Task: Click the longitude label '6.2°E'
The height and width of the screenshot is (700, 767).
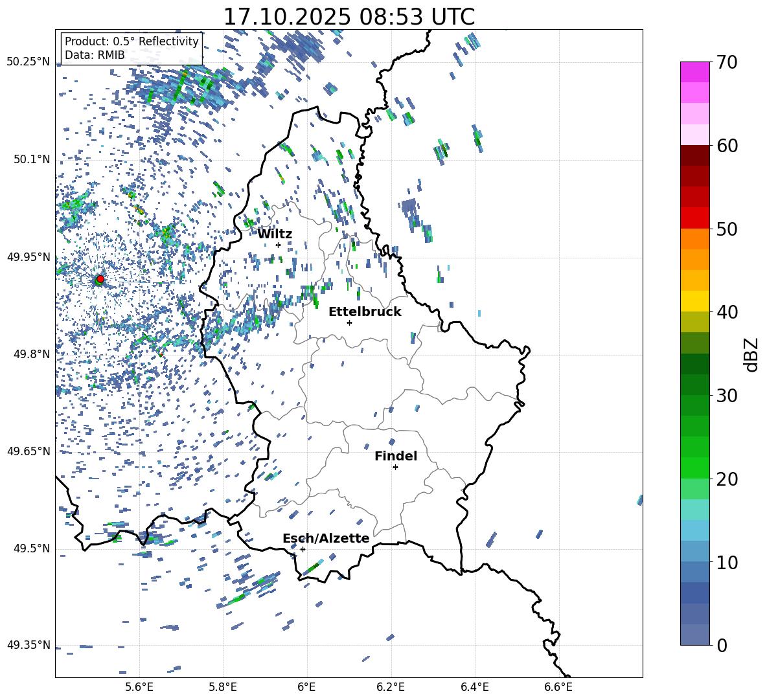Action: (391, 687)
